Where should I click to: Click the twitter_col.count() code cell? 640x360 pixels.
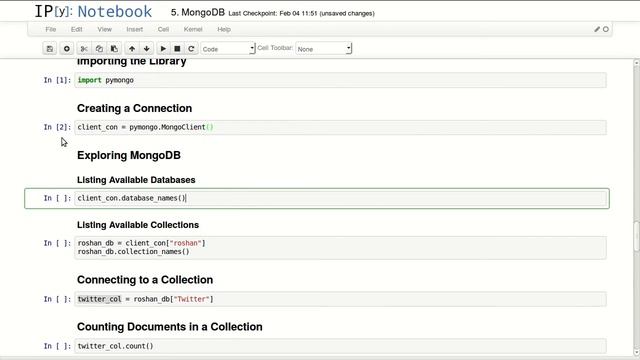tap(340, 346)
